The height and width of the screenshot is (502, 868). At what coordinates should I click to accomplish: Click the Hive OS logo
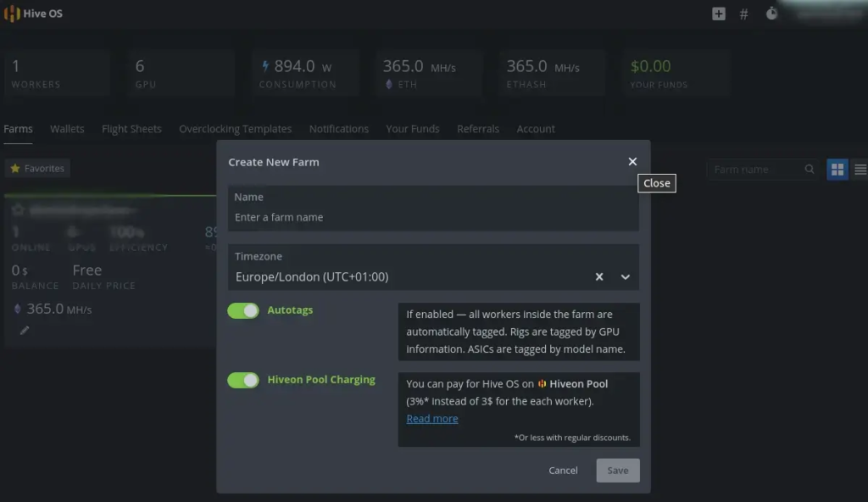(33, 14)
